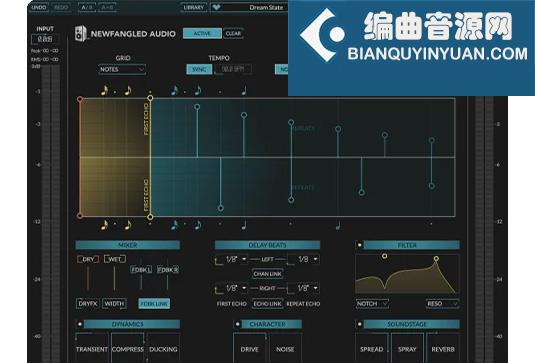Click the WIDTH button in Mixer

coord(114,304)
